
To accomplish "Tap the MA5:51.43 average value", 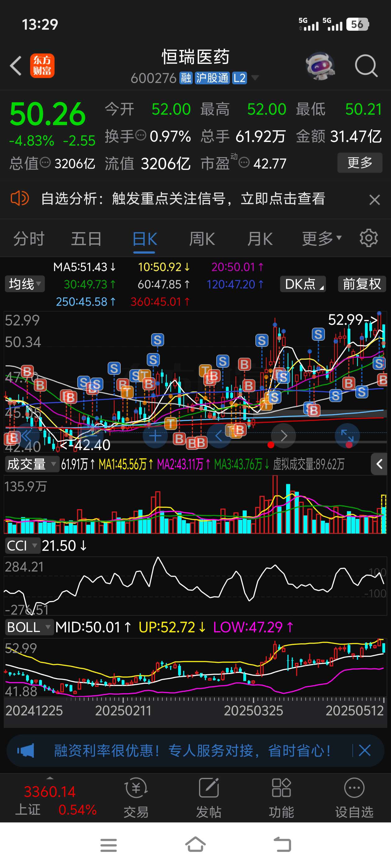I will tap(85, 267).
